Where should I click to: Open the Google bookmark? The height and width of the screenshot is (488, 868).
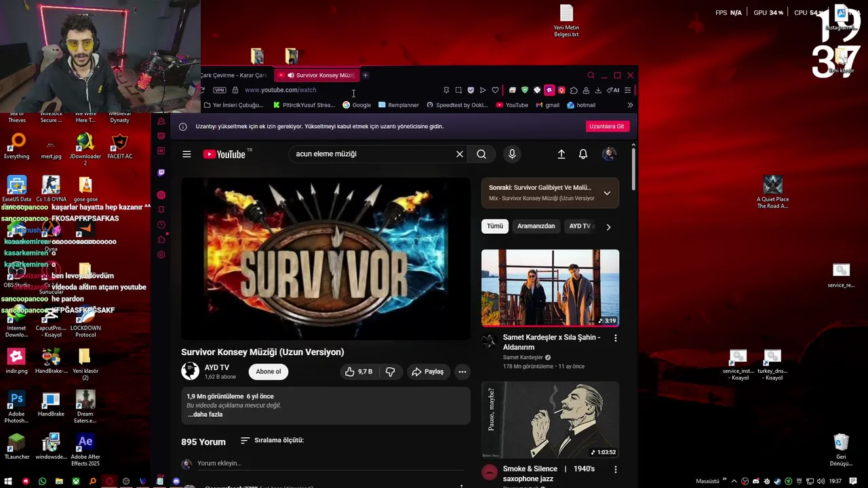[357, 105]
